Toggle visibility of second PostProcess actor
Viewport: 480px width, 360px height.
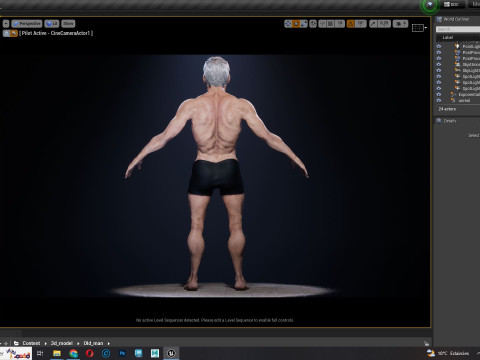click(x=439, y=58)
